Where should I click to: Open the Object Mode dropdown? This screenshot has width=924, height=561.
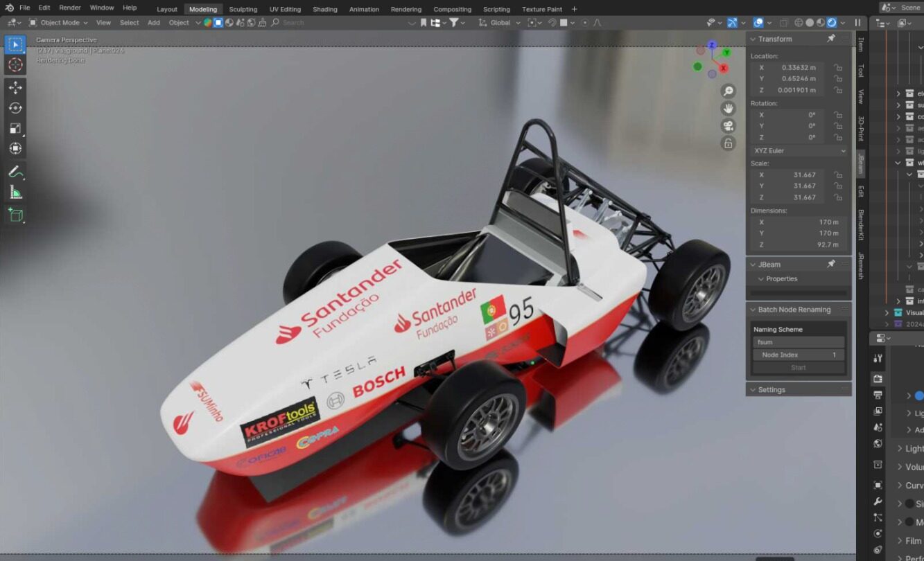58,23
